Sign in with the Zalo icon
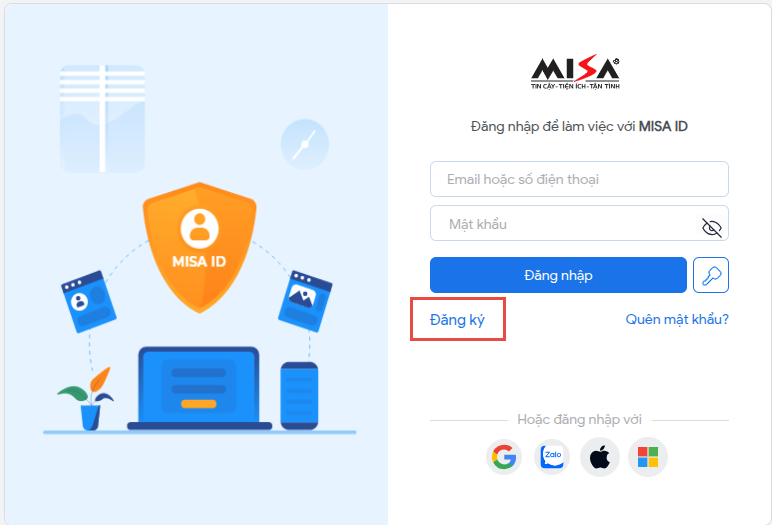 click(552, 457)
